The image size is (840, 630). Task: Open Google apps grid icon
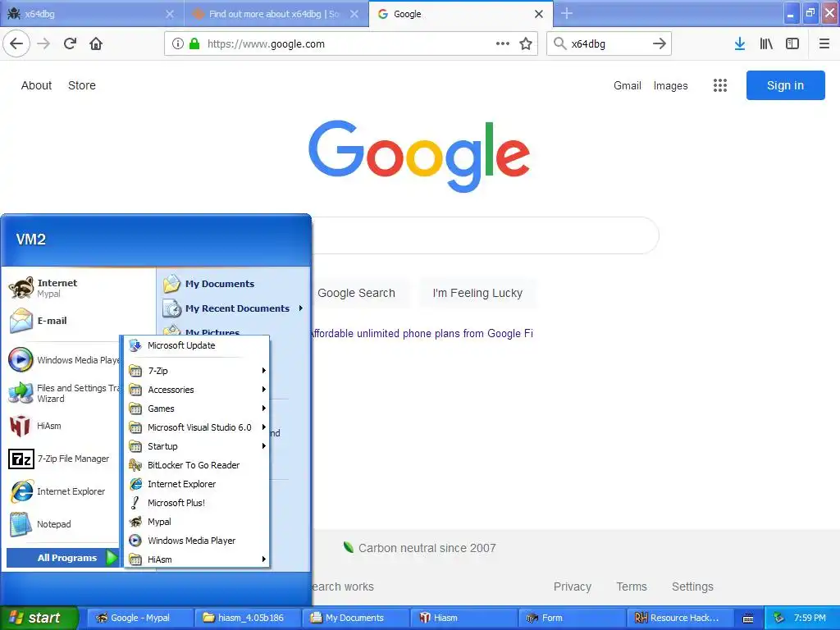(720, 85)
